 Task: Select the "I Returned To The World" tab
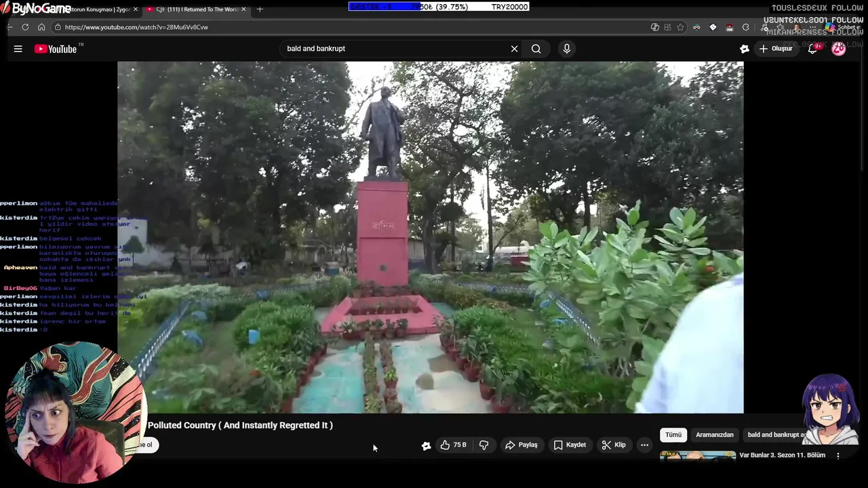click(195, 9)
